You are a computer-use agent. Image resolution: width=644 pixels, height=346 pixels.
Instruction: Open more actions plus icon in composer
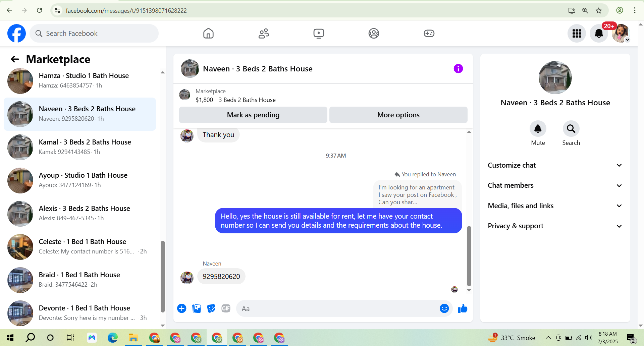coord(182,308)
